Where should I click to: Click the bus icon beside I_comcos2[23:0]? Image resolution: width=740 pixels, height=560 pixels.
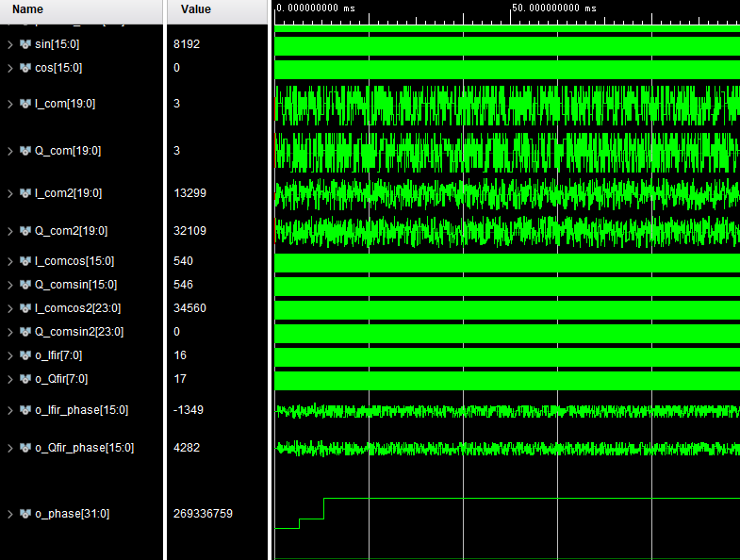25,308
